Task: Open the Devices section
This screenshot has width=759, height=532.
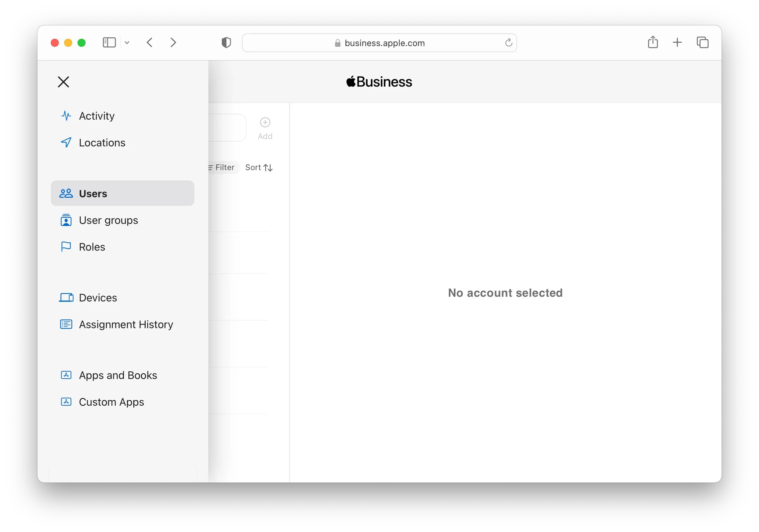Action: pos(98,298)
